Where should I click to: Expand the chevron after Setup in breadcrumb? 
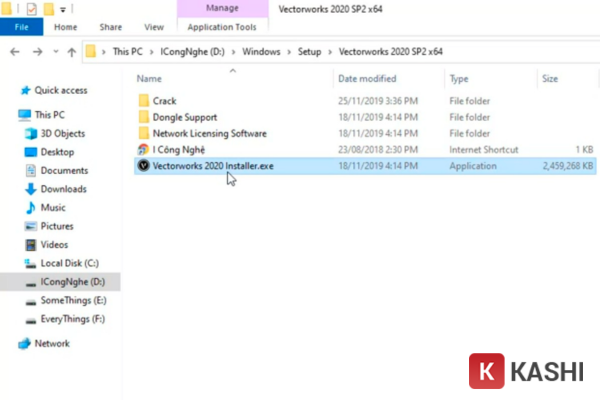tap(330, 52)
